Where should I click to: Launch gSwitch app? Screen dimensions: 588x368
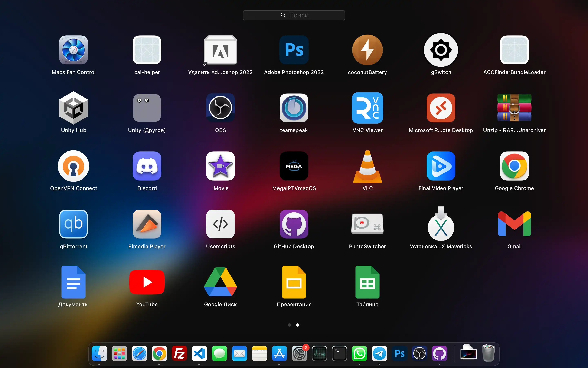[x=441, y=50]
